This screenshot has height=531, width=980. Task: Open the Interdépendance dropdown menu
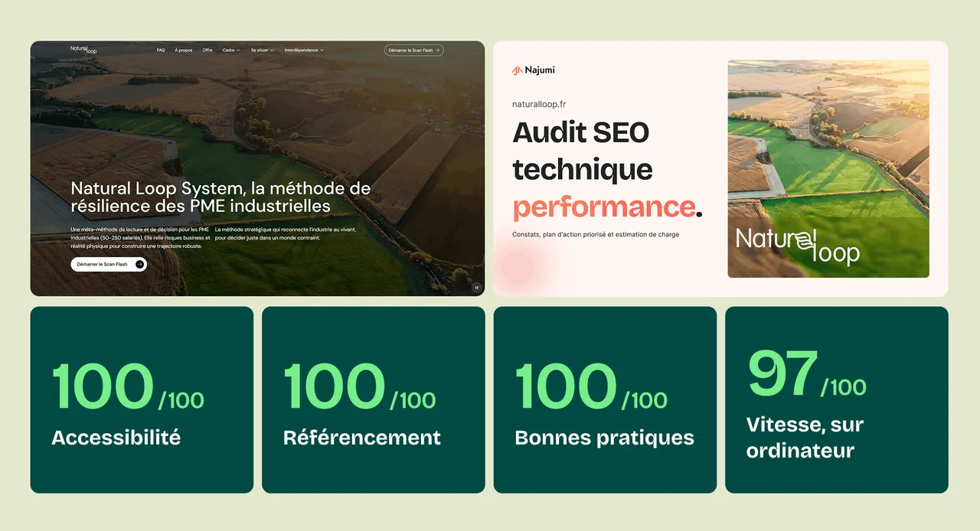click(304, 50)
